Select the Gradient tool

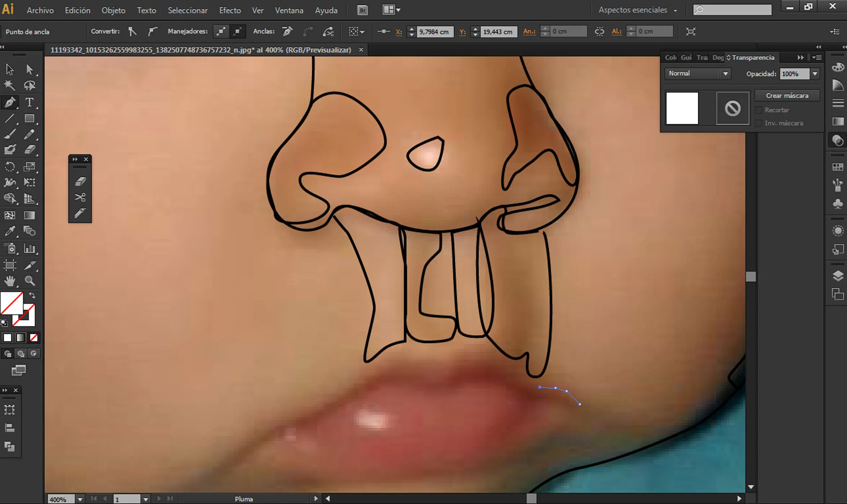click(x=30, y=215)
